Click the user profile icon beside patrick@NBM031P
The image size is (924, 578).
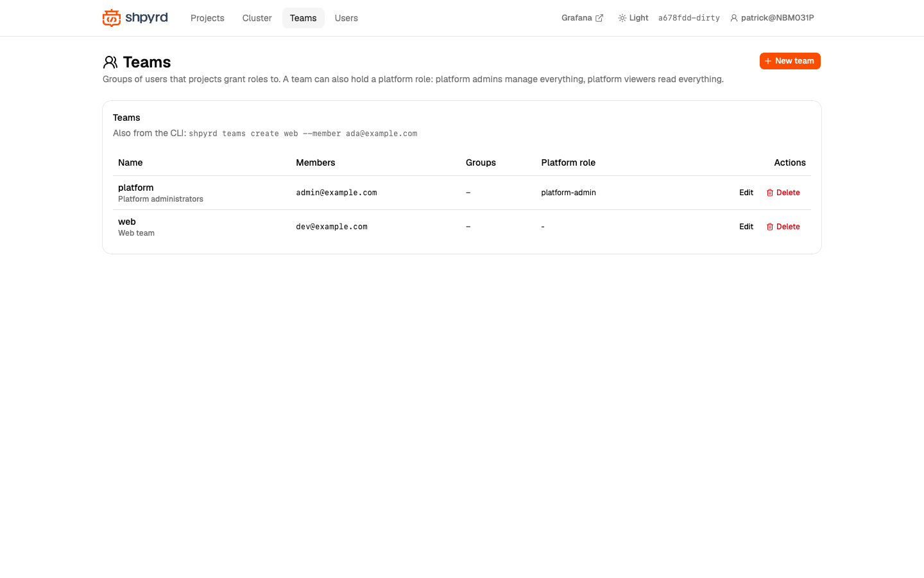(734, 18)
